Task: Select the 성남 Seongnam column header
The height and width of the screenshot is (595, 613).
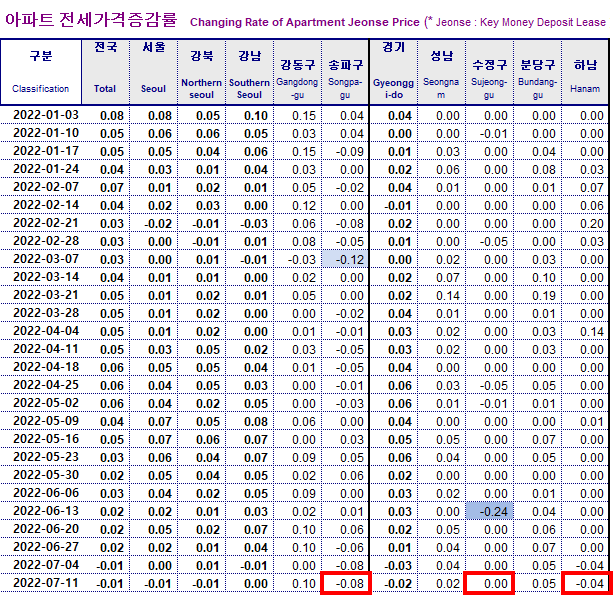Action: point(441,72)
